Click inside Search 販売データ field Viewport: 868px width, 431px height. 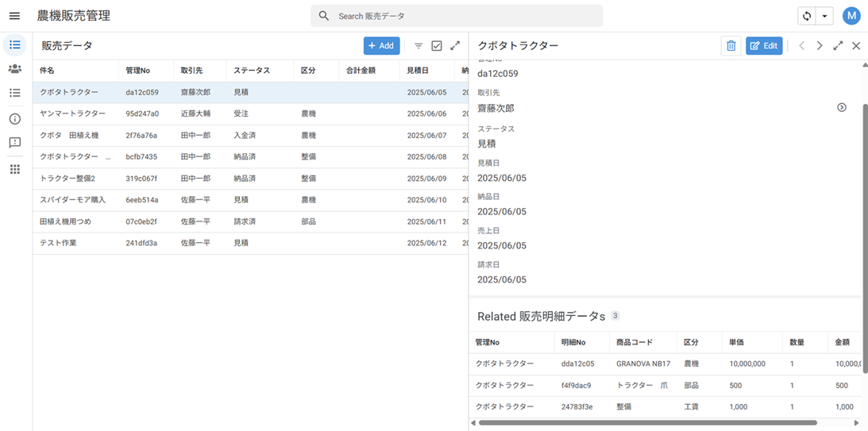[x=457, y=16]
